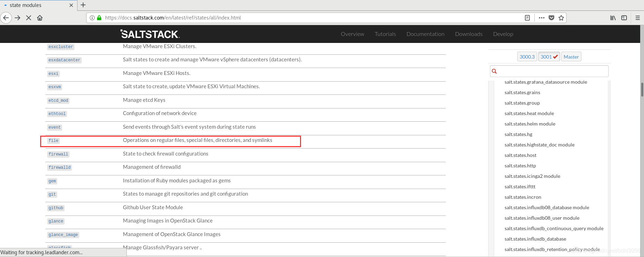Open a new tab with the plus button

83,5
